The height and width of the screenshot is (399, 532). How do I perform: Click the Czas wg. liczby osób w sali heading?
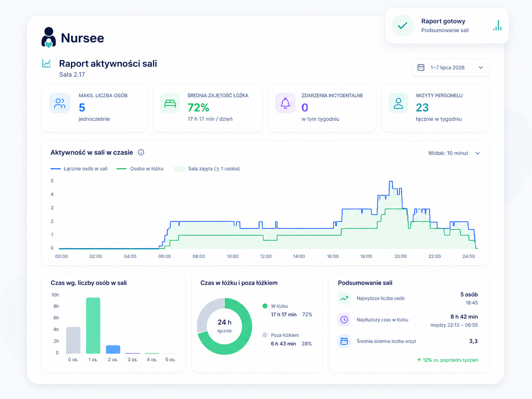[x=89, y=283]
